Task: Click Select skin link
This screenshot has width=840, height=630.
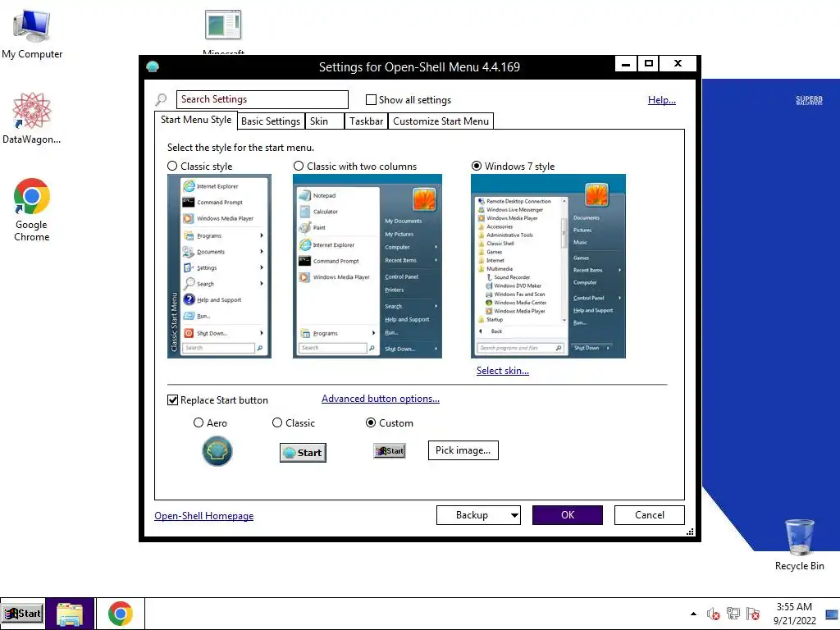Action: point(503,371)
